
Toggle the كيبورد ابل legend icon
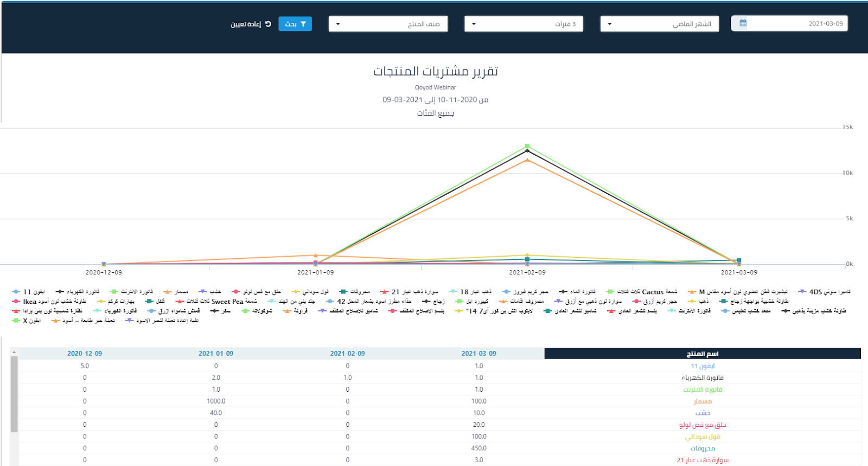point(459,302)
